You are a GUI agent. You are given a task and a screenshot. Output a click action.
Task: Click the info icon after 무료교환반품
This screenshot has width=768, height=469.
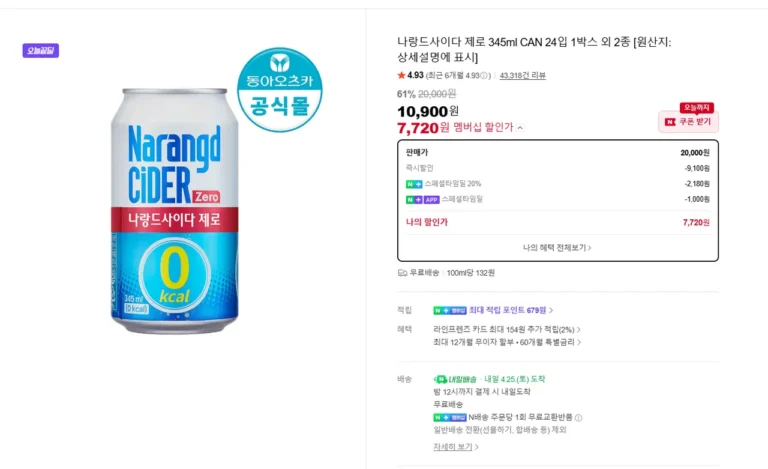tap(578, 417)
